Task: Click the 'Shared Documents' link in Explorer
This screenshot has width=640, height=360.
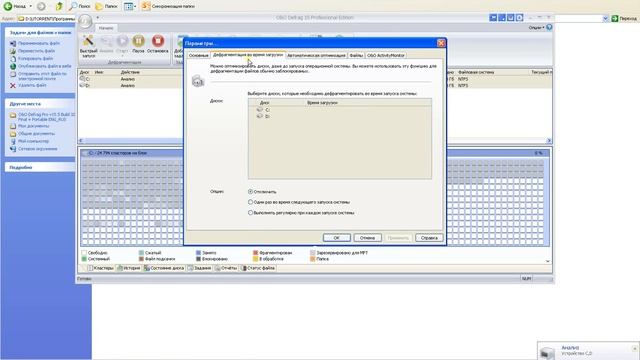Action: [x=36, y=134]
